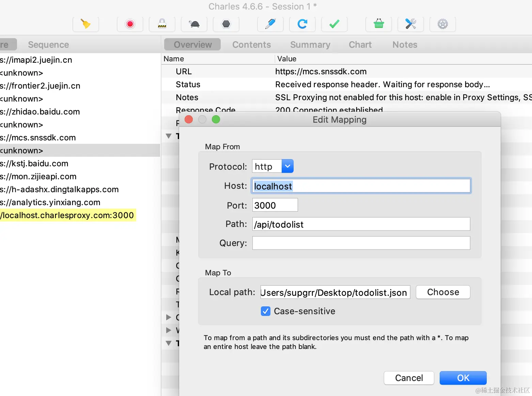Open Tools via wrench and screwdriver icon
Image resolution: width=532 pixels, height=396 pixels.
click(x=411, y=24)
